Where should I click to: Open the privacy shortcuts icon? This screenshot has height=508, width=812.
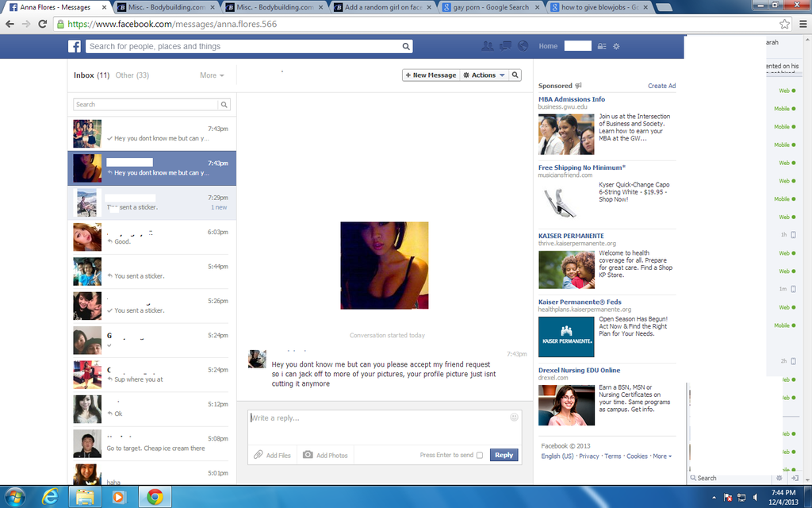pyautogui.click(x=602, y=46)
